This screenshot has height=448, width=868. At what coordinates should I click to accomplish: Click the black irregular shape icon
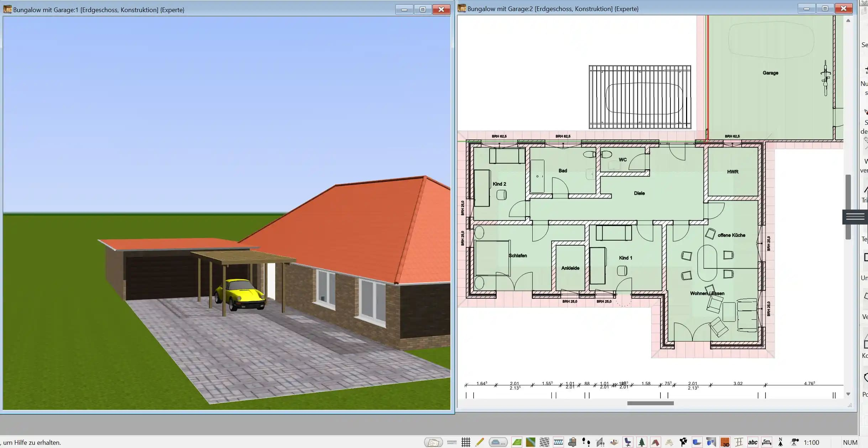pos(683,442)
